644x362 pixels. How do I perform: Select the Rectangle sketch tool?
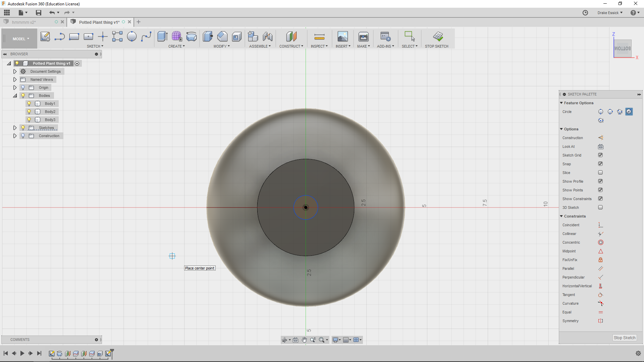click(x=74, y=37)
